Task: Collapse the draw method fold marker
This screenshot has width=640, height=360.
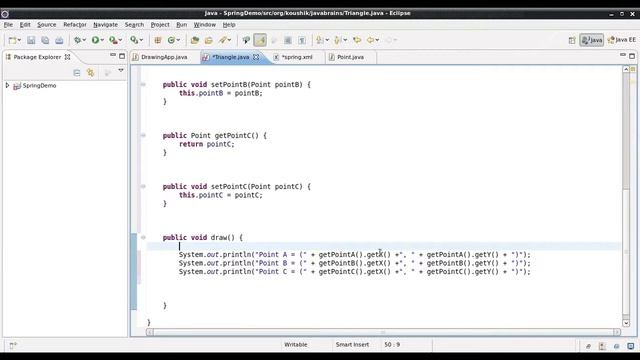Action: click(143, 238)
